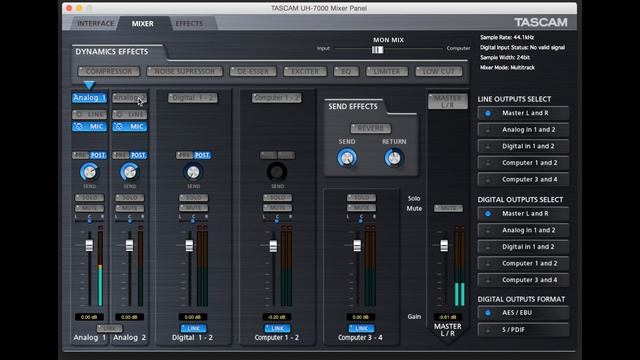
Task: Solo the Computer 3-4 channel
Action: pyautogui.click(x=361, y=198)
